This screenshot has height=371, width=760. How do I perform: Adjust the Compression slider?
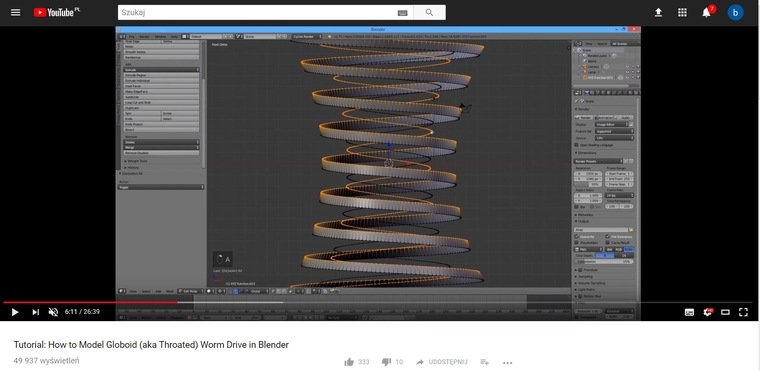604,261
